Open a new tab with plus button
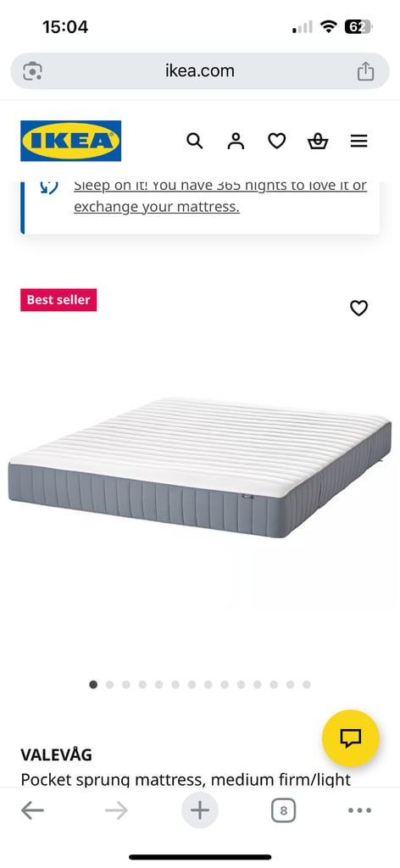 click(x=200, y=811)
